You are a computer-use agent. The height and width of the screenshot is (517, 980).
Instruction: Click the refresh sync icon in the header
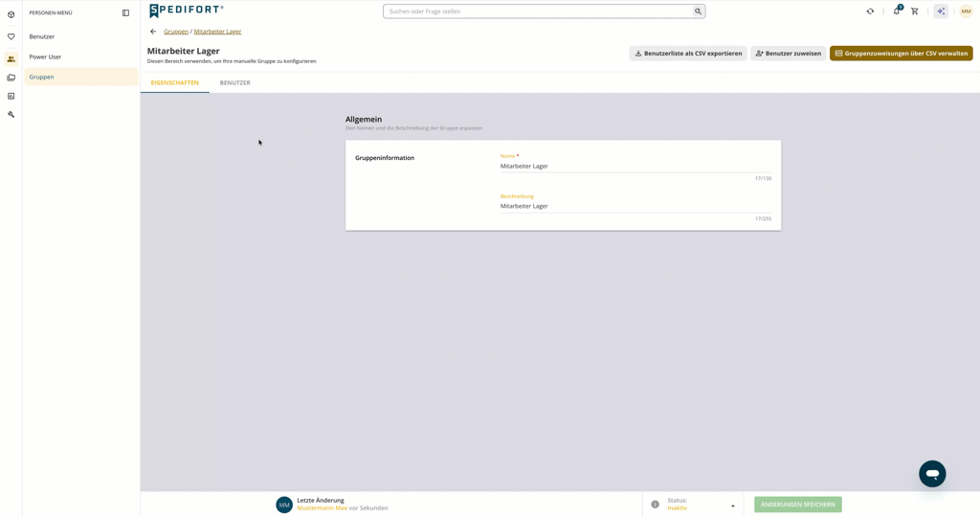coord(870,11)
